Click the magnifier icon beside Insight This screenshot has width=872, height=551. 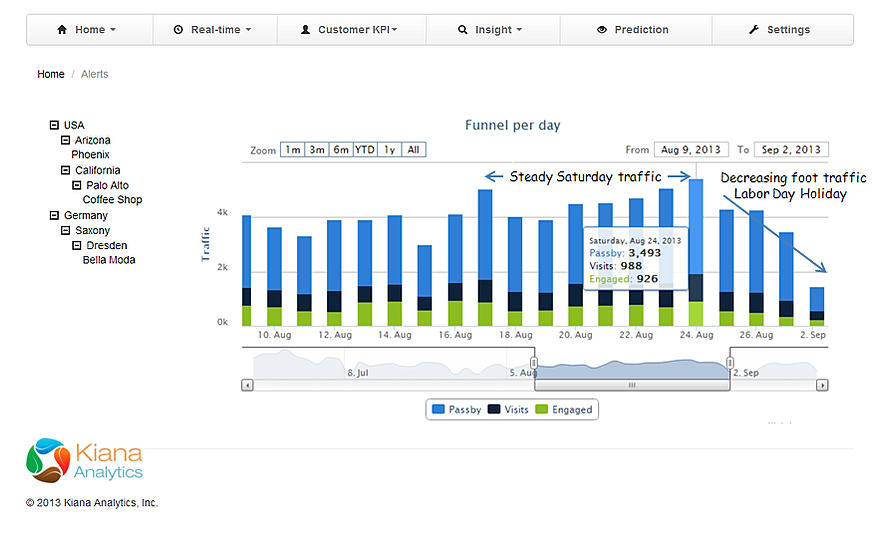pyautogui.click(x=463, y=29)
